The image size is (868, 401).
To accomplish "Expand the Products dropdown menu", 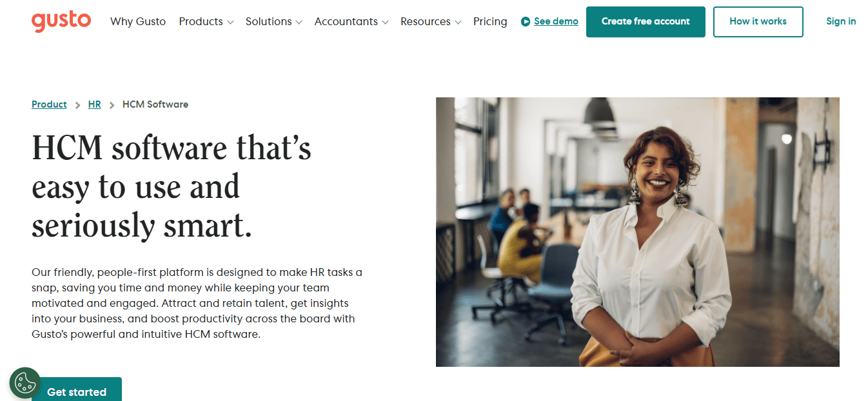I will click(x=206, y=21).
